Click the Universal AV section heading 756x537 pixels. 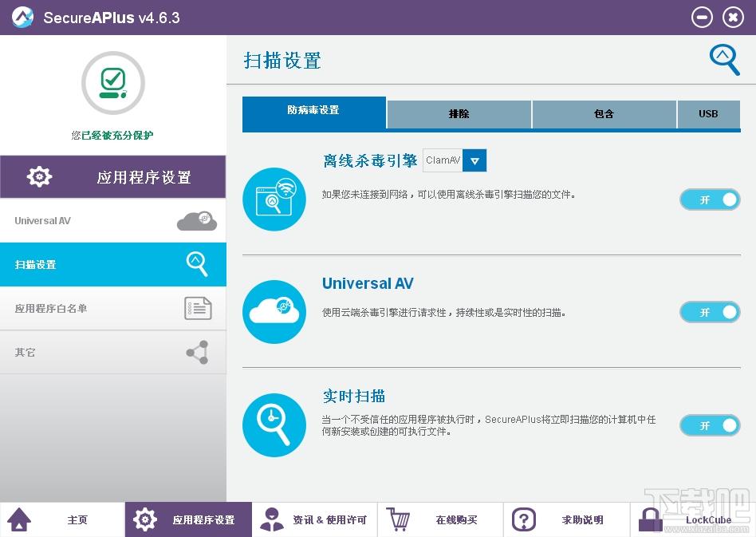368,283
